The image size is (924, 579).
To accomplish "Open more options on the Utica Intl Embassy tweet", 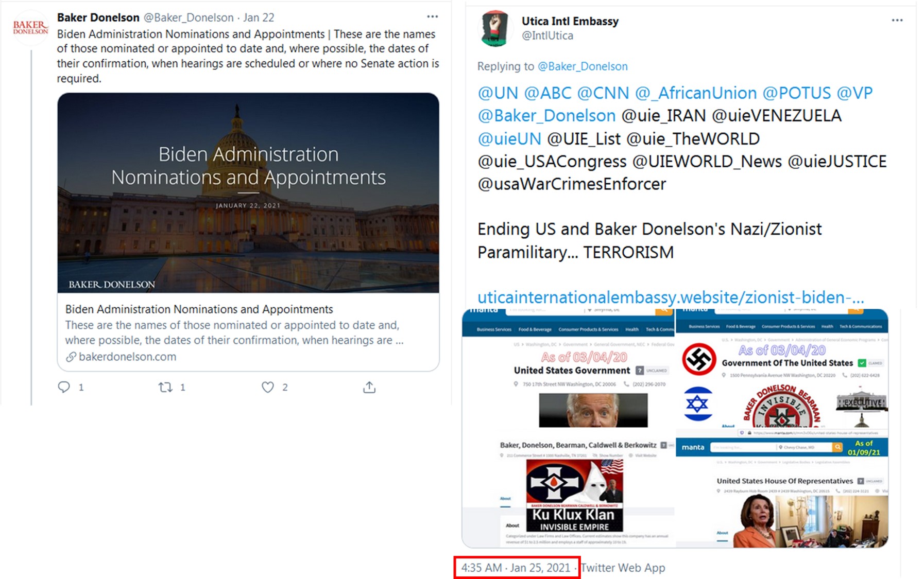I will (x=897, y=20).
